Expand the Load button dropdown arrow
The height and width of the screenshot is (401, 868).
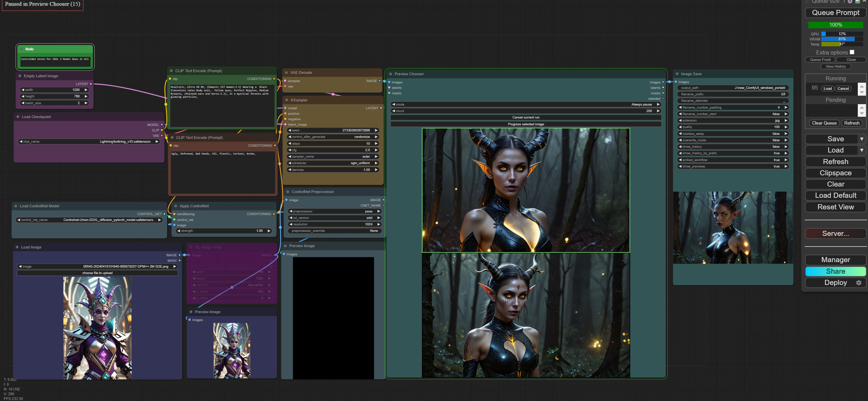pos(862,150)
